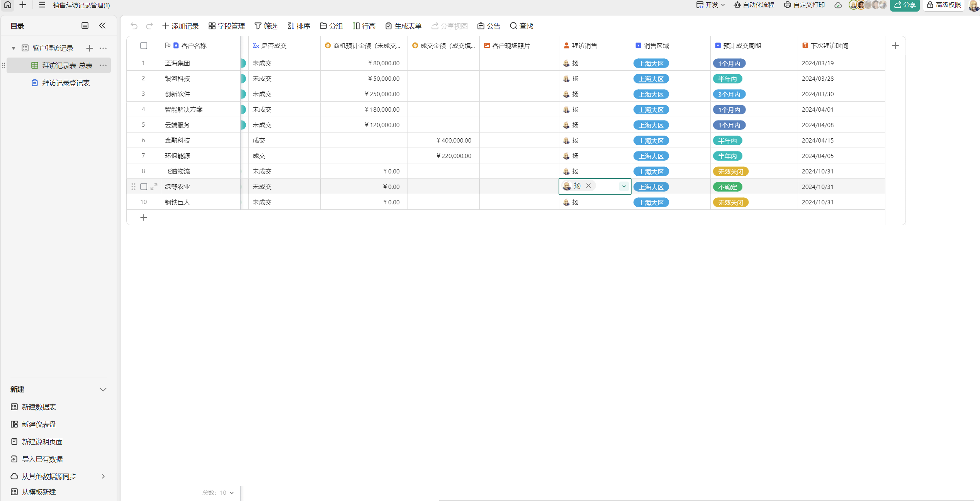Expand row 绿野农业 record icon
Viewport: 980px width, 501px height.
tap(154, 187)
